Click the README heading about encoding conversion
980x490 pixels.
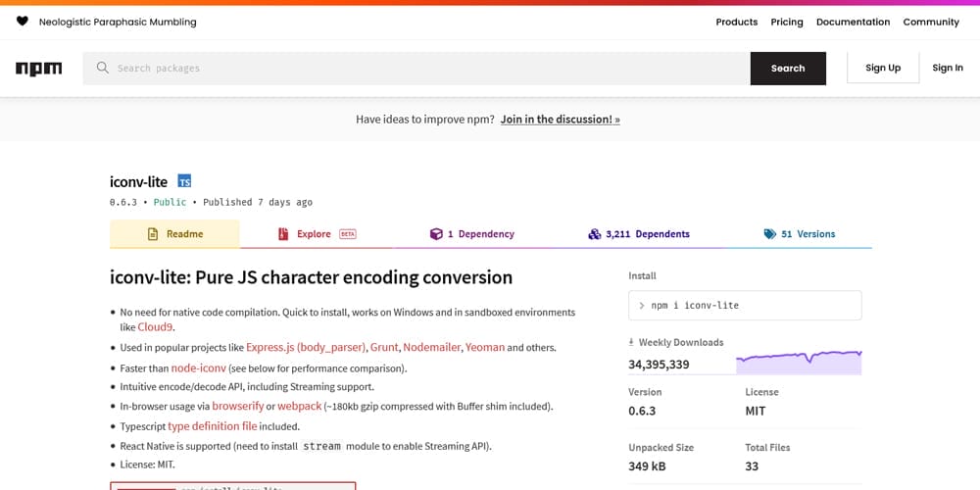pyautogui.click(x=312, y=277)
